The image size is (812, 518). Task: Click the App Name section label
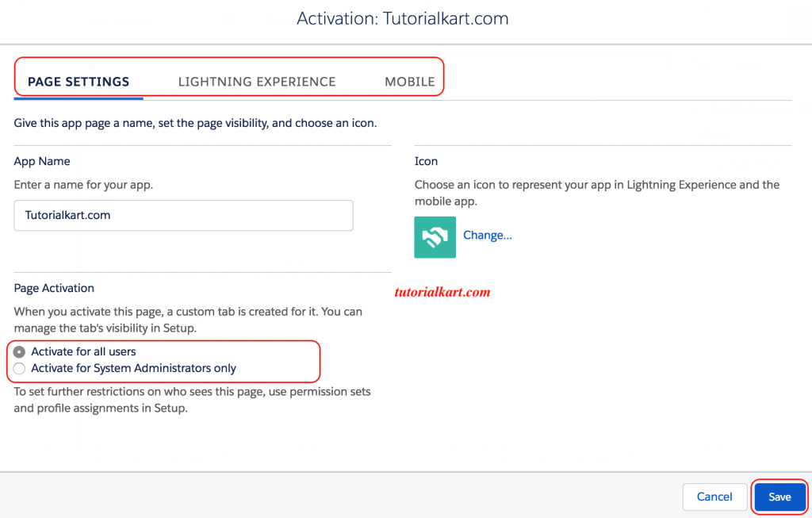pyautogui.click(x=42, y=161)
